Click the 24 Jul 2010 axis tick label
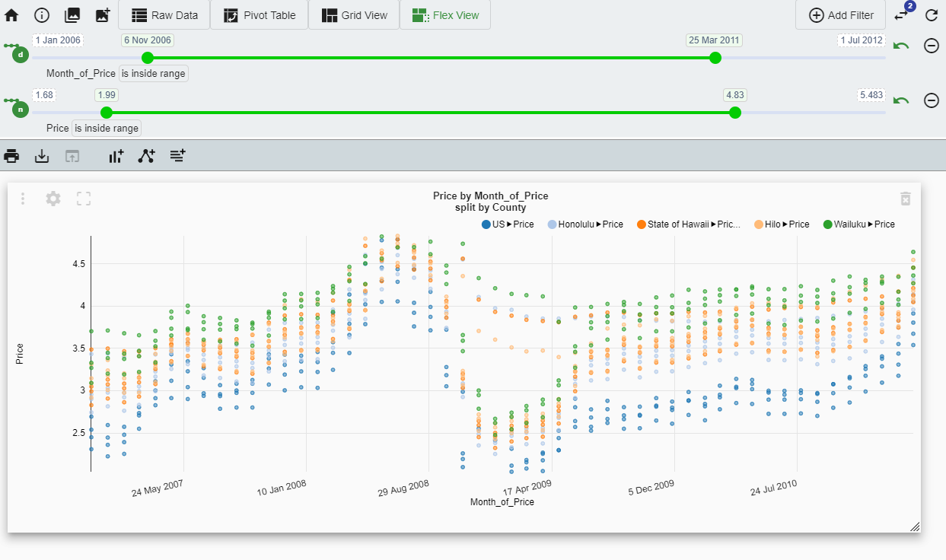 tap(773, 487)
